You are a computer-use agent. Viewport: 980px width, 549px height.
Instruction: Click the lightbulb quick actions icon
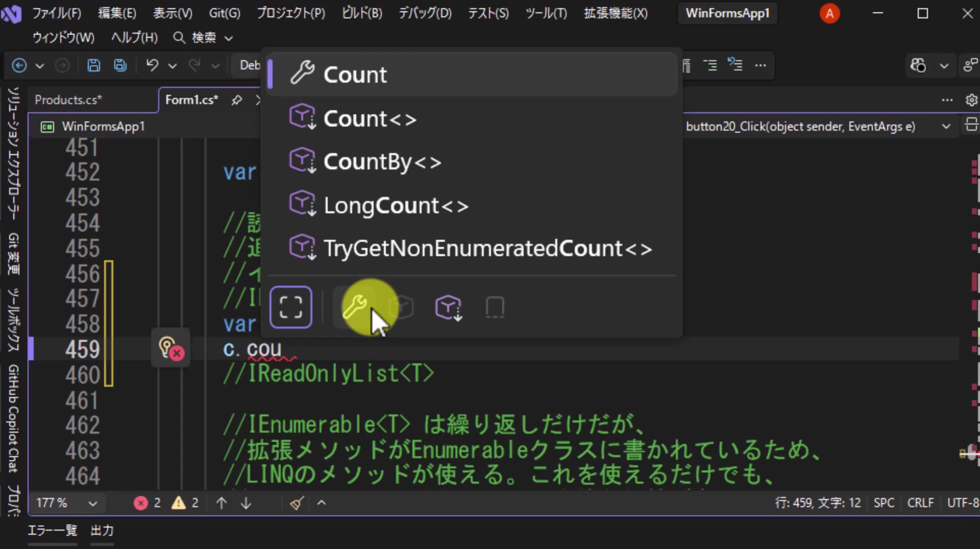(x=170, y=348)
